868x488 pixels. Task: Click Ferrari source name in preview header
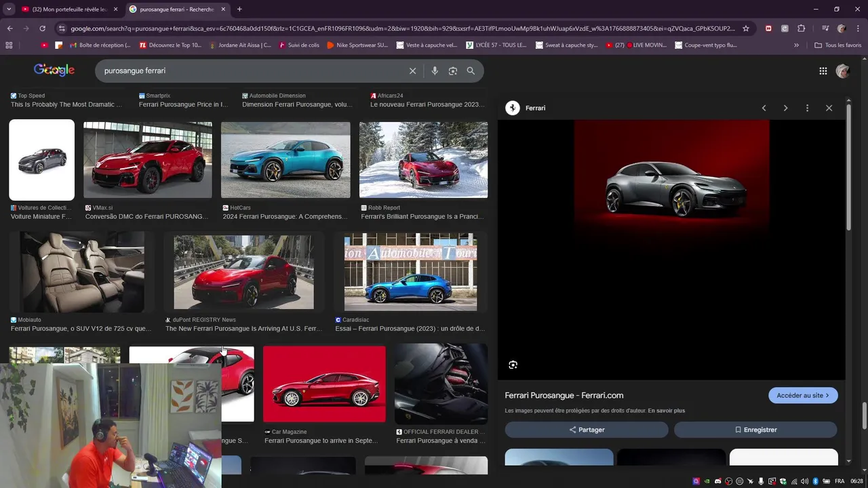coord(535,108)
